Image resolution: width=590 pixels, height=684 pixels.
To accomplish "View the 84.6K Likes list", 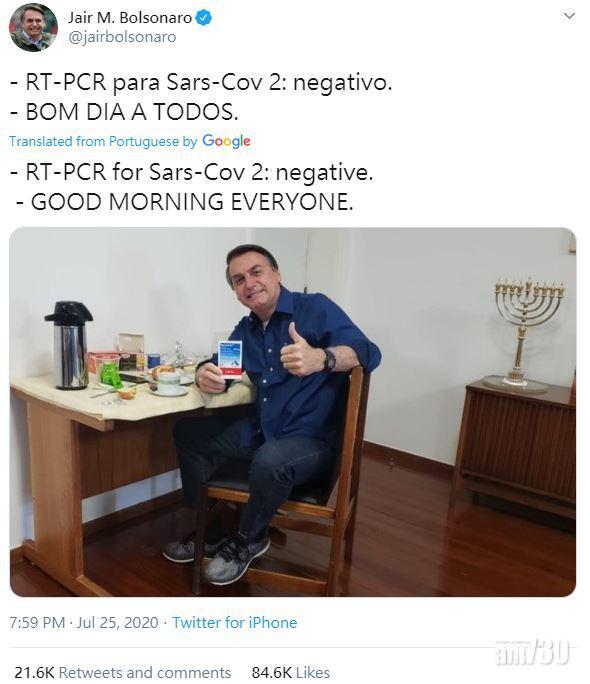I will [290, 672].
